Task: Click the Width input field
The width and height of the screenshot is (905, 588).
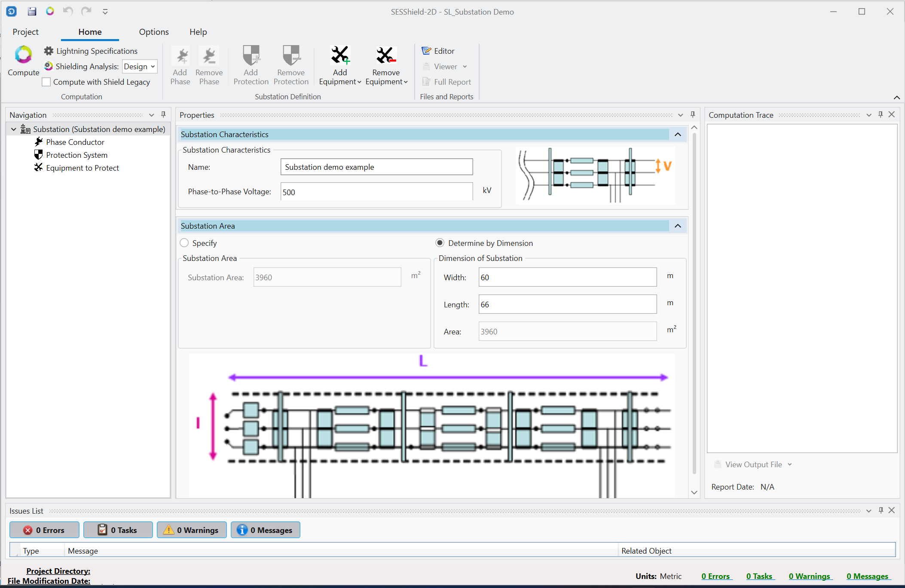Action: click(567, 277)
